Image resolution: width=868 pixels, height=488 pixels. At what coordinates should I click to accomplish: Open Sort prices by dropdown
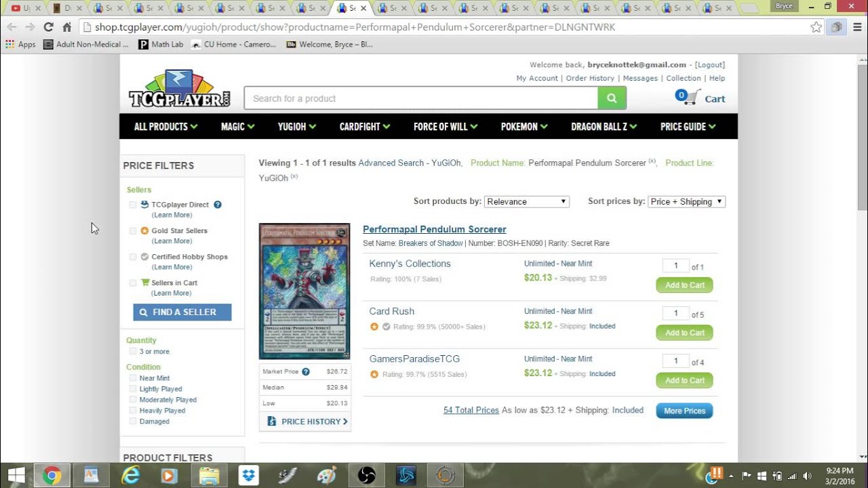(x=687, y=201)
